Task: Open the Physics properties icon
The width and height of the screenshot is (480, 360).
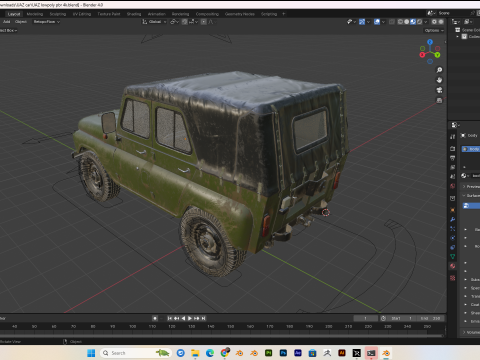Action: [452, 238]
